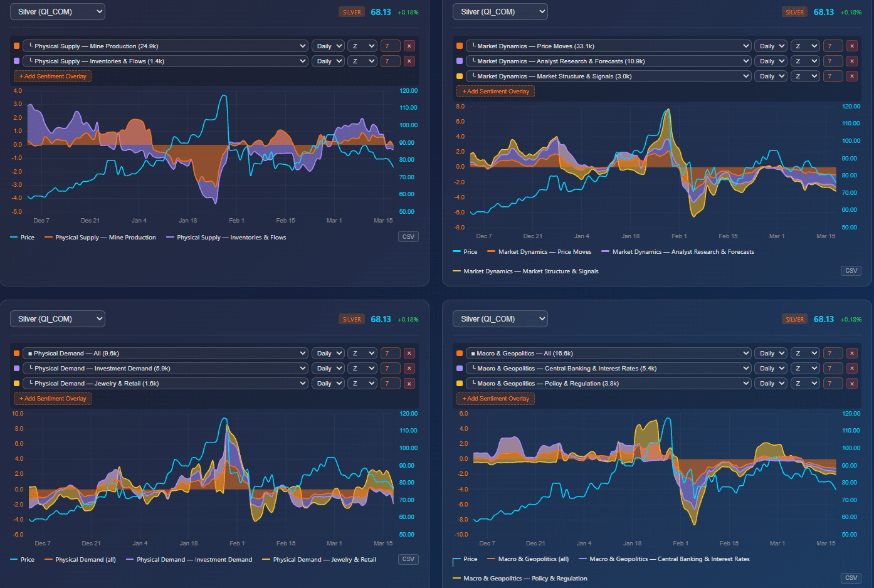Toggle Market Dynamics — Market Structure & Signals legend

525,271
